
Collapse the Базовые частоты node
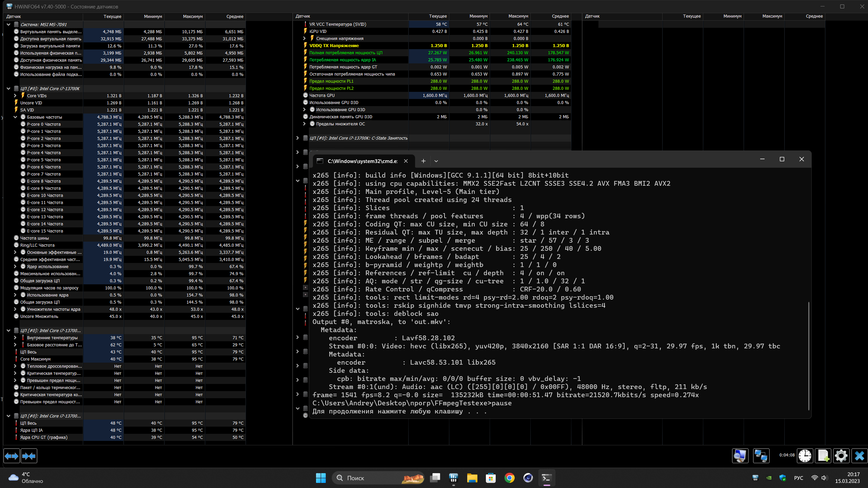pyautogui.click(x=15, y=117)
